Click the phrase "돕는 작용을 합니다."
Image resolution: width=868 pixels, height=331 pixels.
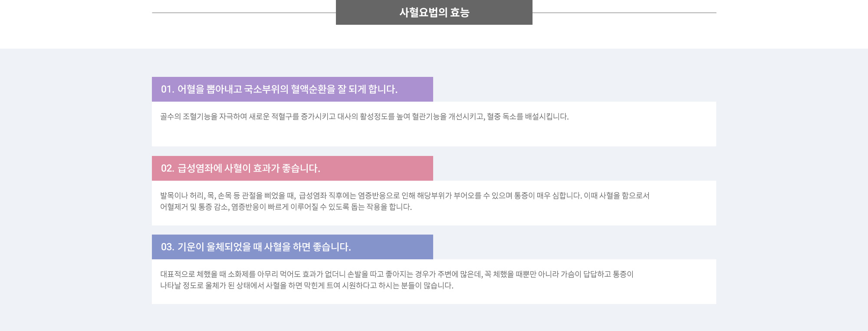click(381, 207)
